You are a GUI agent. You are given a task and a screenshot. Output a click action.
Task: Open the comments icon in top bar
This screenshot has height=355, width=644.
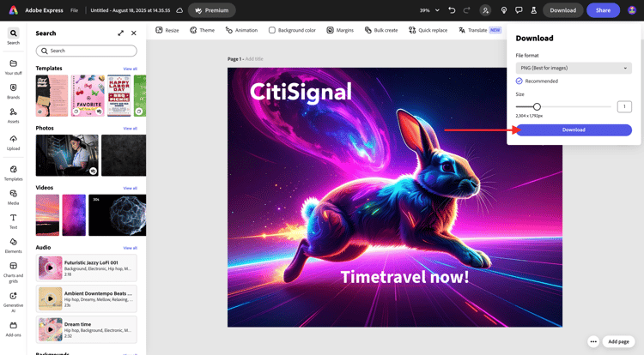click(519, 10)
